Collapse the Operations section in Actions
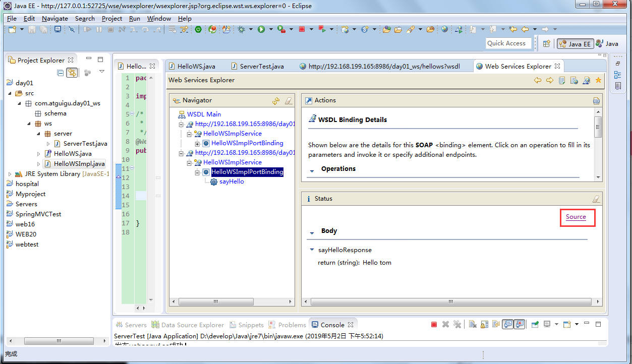 312,170
